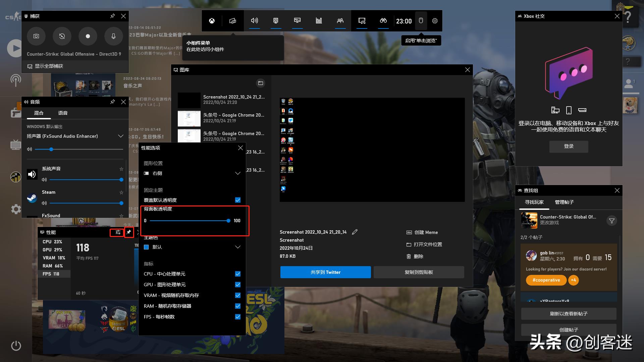Select first Google Chrome capture dated 21:19
644x362 pixels.
(x=221, y=118)
